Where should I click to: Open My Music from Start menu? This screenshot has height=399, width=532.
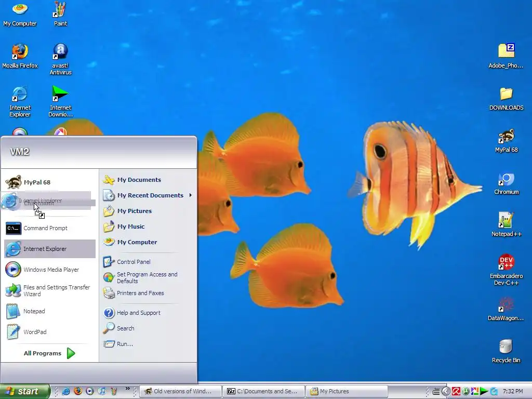click(x=148, y=227)
